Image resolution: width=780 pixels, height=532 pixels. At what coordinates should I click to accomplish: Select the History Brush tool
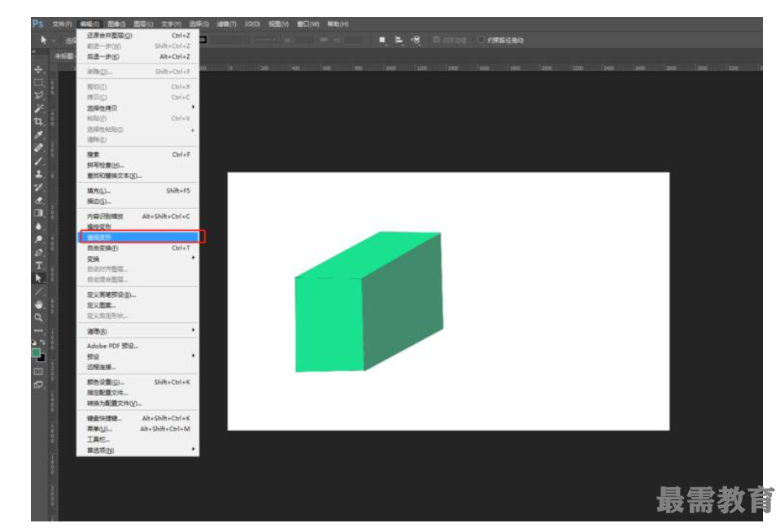[38, 187]
